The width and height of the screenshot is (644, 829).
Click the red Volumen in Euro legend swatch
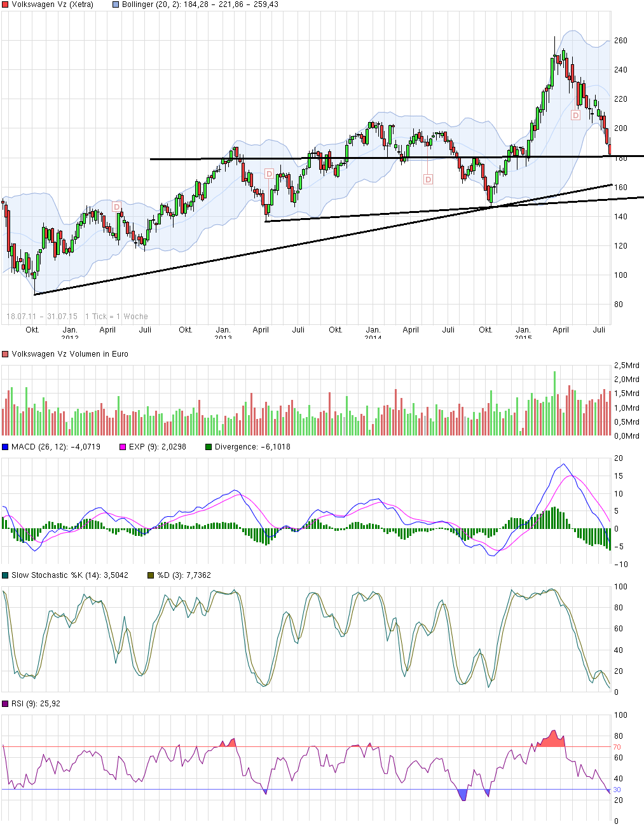pyautogui.click(x=5, y=354)
